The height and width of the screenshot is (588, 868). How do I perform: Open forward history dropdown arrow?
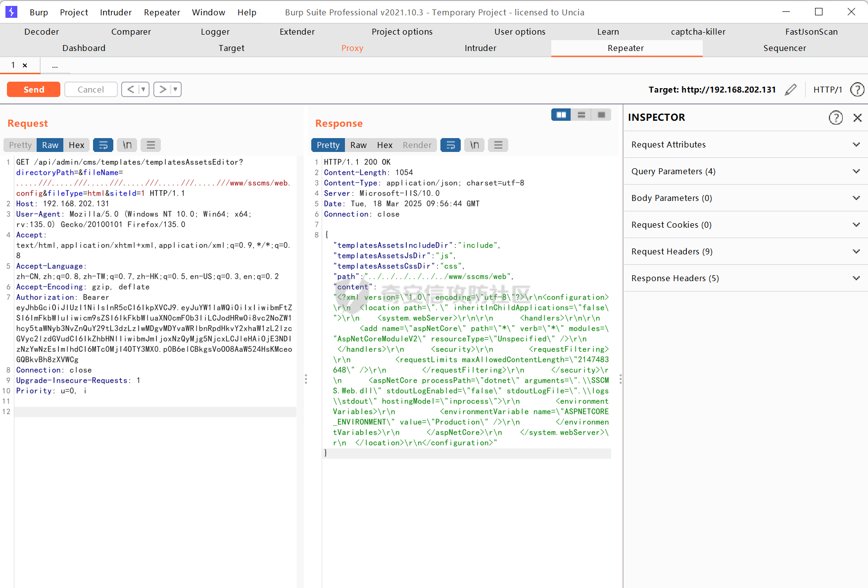[175, 90]
